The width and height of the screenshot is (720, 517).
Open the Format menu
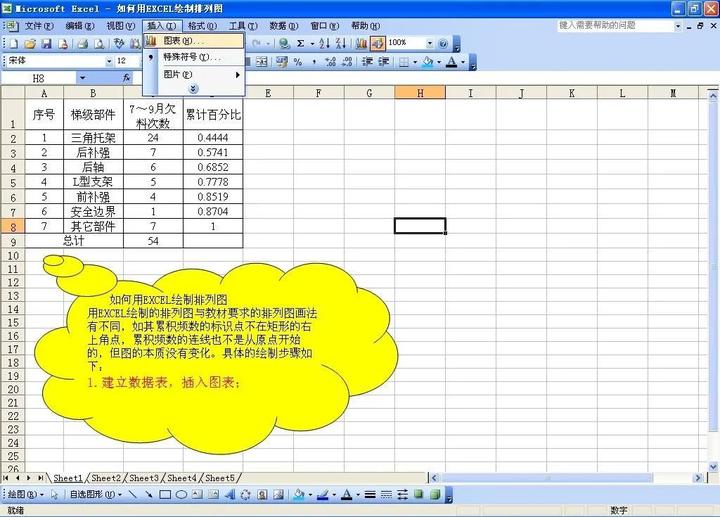pyautogui.click(x=202, y=26)
